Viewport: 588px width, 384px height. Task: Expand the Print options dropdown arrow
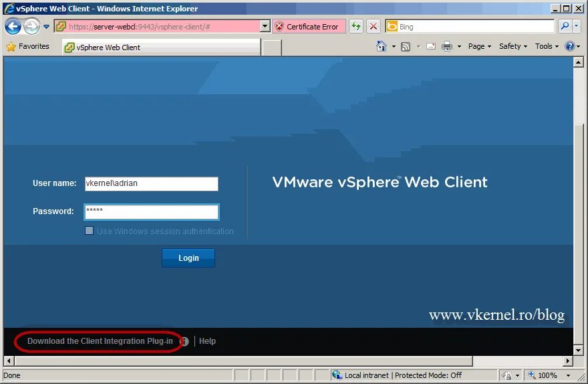coord(460,47)
